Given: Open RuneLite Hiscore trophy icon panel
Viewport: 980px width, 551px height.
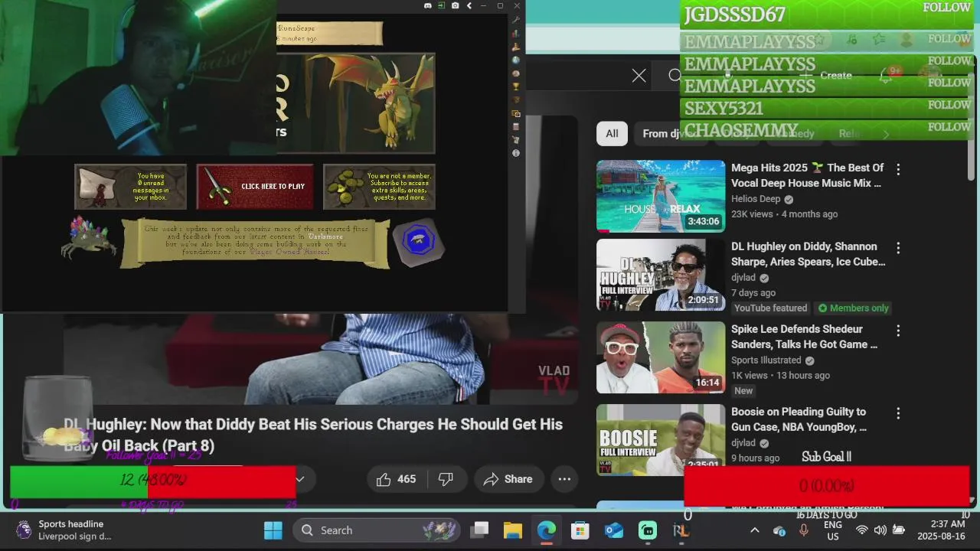Looking at the screenshot, I should pyautogui.click(x=516, y=86).
